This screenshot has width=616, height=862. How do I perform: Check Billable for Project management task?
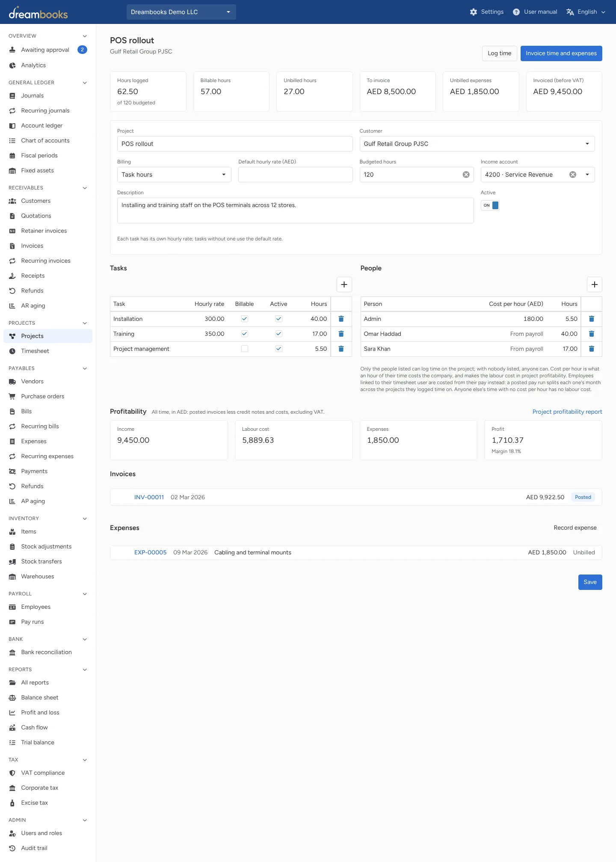[x=245, y=349]
